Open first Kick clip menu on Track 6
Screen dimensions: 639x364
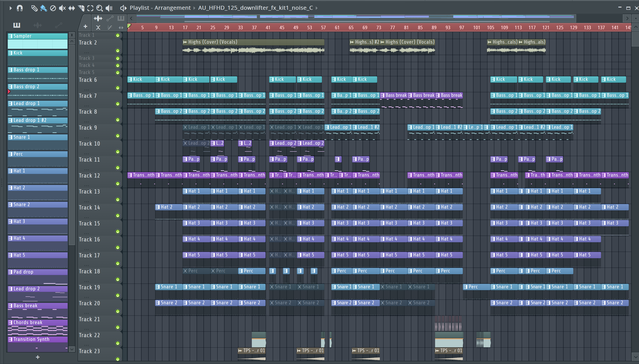click(x=130, y=80)
